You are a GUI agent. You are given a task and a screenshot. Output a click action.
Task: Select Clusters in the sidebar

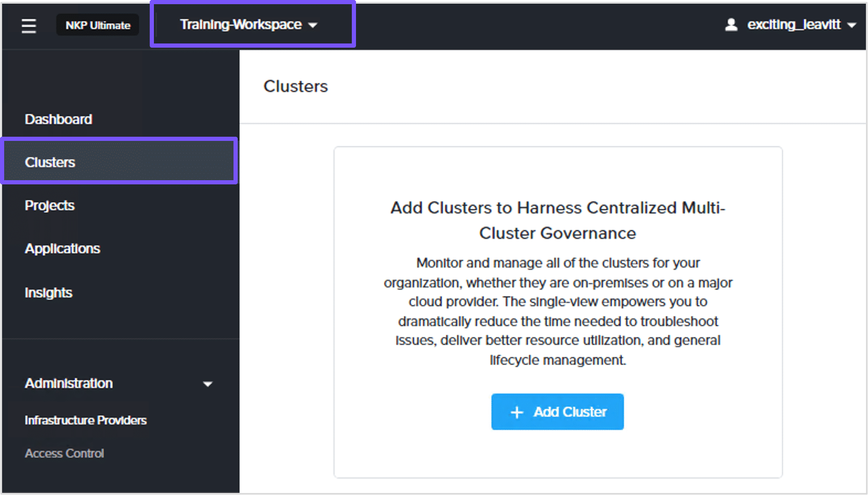tap(50, 162)
